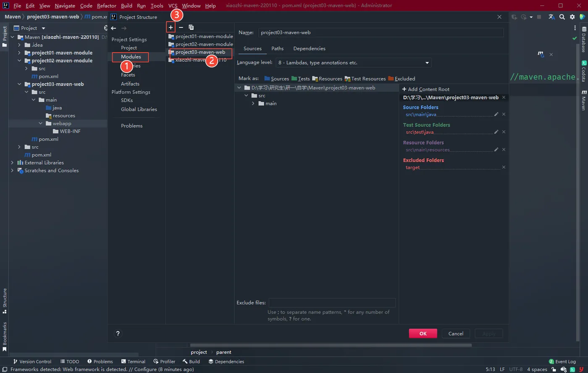This screenshot has width=588, height=373.
Task: Click the Load Maven Changes icon
Action: click(541, 54)
